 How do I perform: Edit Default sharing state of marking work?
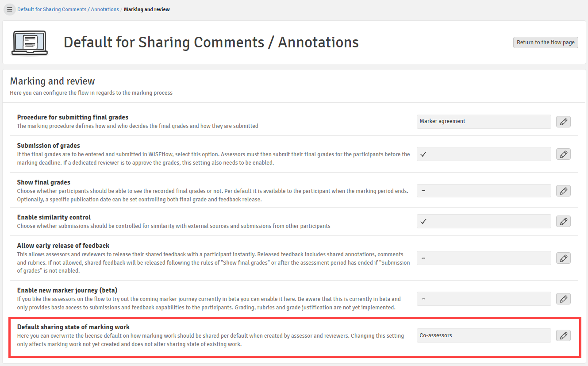(563, 335)
